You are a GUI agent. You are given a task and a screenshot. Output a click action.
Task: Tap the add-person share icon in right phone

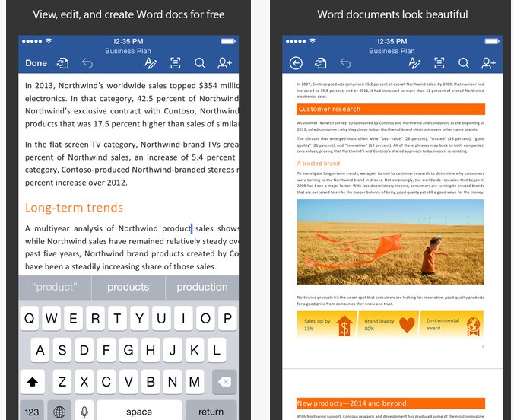tap(488, 63)
